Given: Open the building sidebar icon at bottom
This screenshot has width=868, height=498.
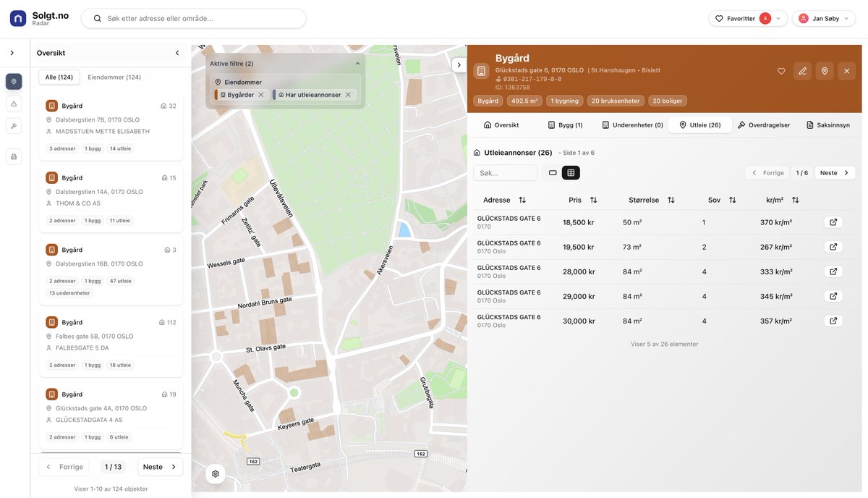Looking at the screenshot, I should coord(14,156).
